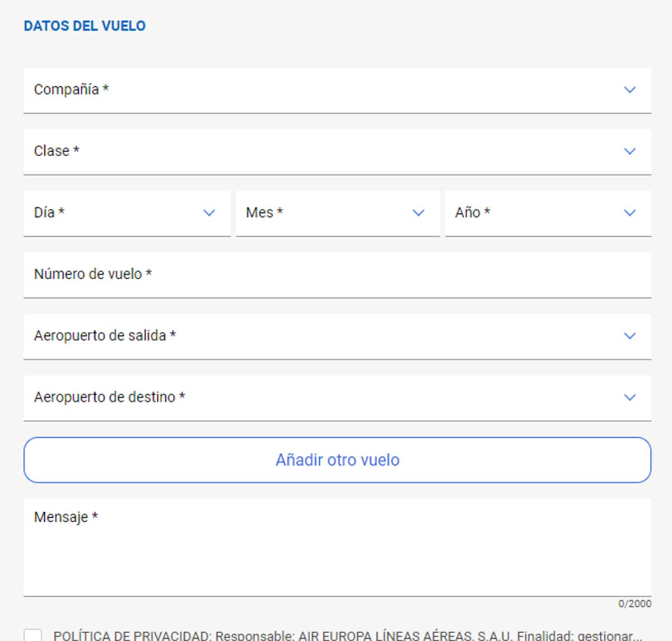Screen dimensions: 672x641
Task: Expand the Aeropuerto de salida arrow
Action: click(x=629, y=336)
